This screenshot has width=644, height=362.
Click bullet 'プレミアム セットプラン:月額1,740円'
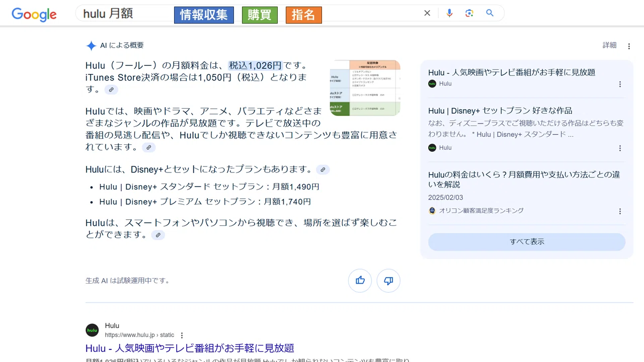click(x=205, y=202)
